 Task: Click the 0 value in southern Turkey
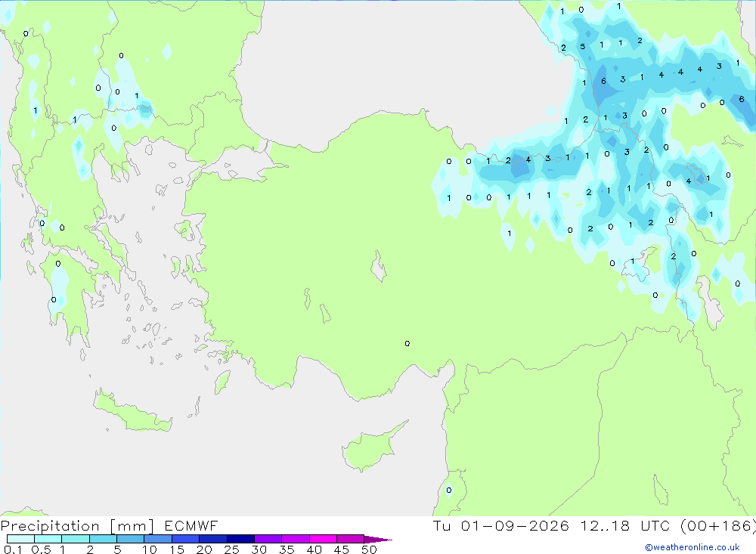(407, 344)
